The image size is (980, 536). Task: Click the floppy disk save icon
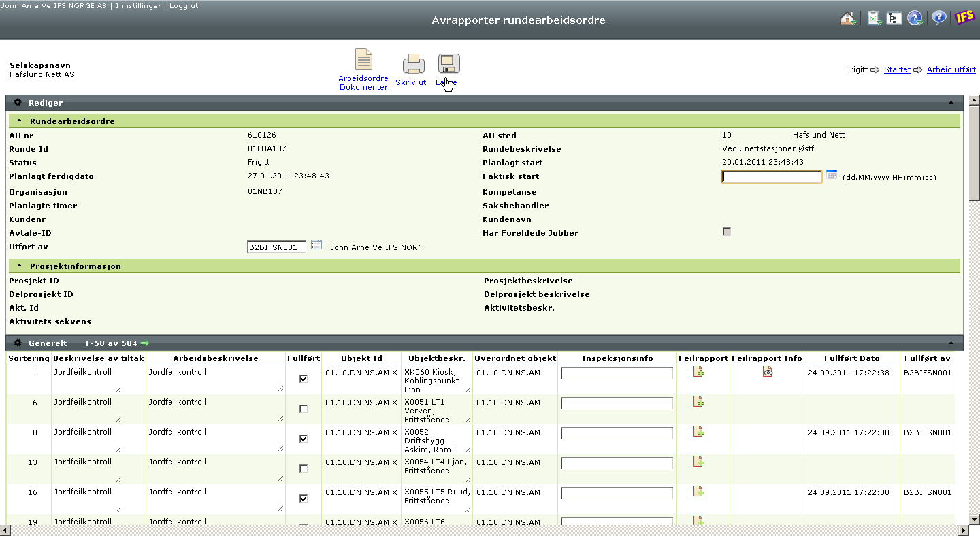pyautogui.click(x=449, y=64)
